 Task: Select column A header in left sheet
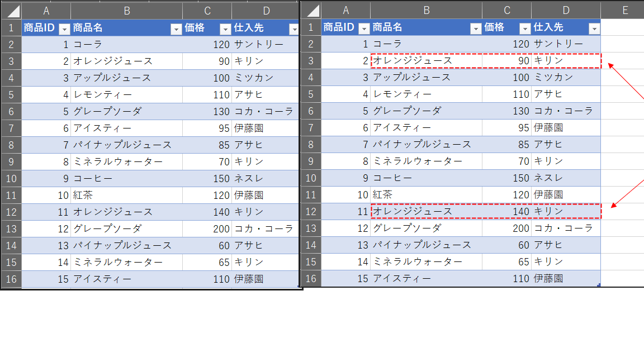click(x=46, y=11)
